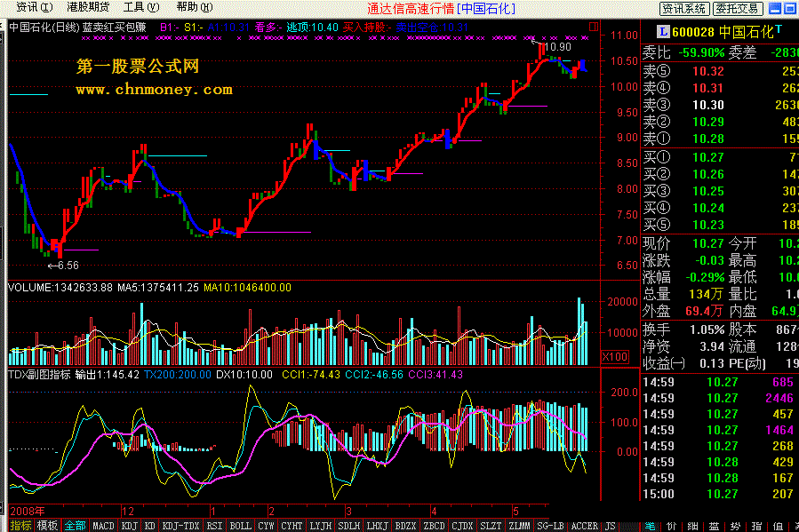799x532 pixels.
Task: Switch indicator to JS
Action: 610,526
